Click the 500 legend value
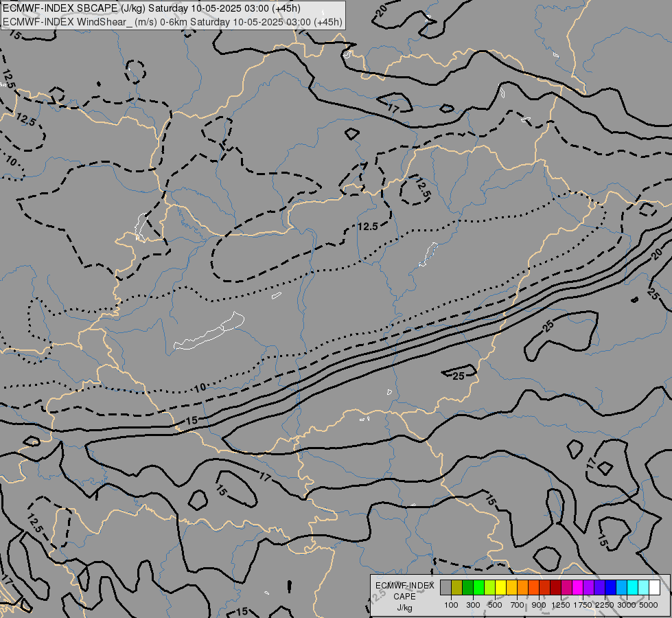This screenshot has width=672, height=618. pyautogui.click(x=495, y=605)
